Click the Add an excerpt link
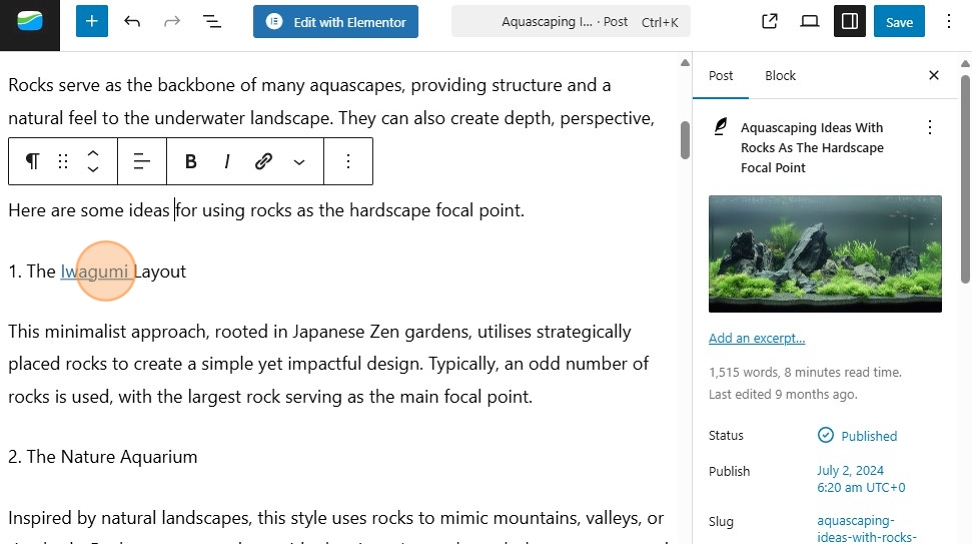Screen dimensions: 972x544 pyautogui.click(x=757, y=338)
